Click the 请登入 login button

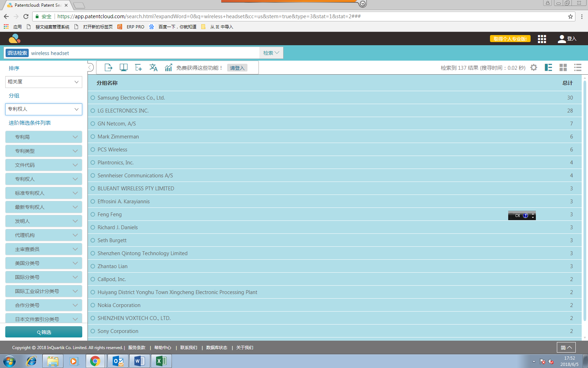pyautogui.click(x=237, y=68)
